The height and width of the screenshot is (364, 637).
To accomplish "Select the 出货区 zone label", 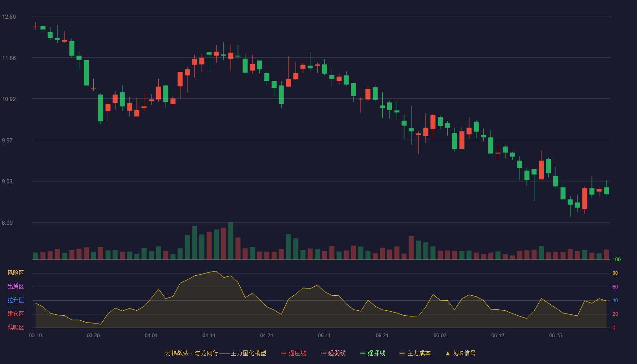I will [15, 287].
